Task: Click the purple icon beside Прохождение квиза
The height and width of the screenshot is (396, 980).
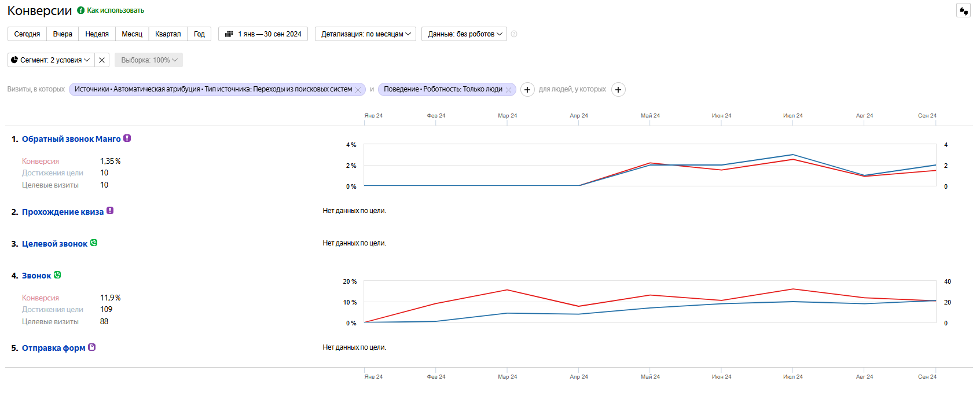Action: pos(110,211)
